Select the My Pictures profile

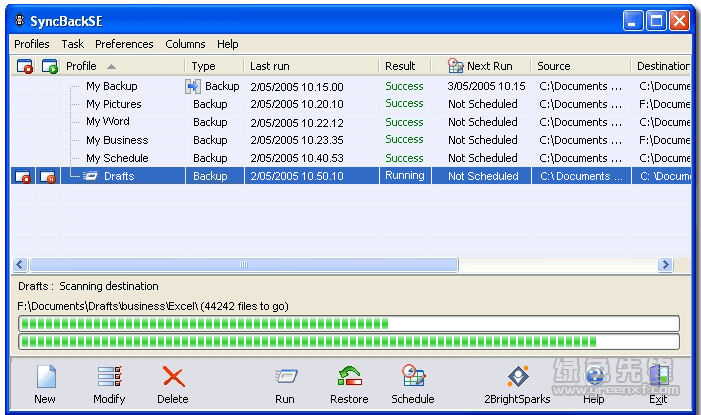[x=114, y=104]
